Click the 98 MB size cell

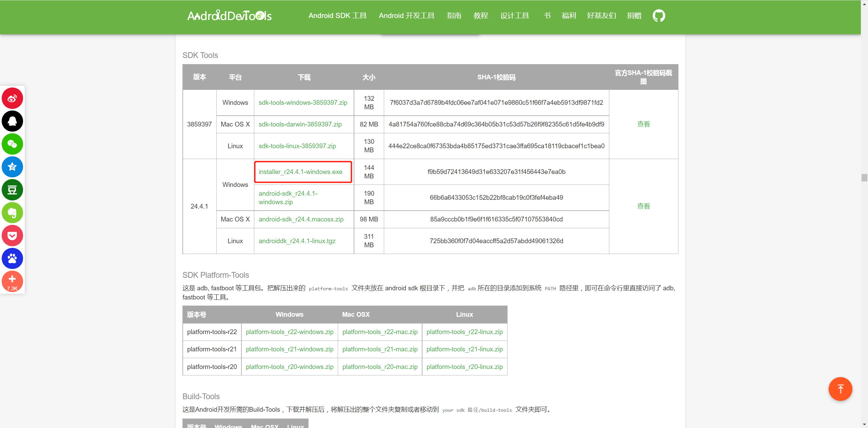369,219
